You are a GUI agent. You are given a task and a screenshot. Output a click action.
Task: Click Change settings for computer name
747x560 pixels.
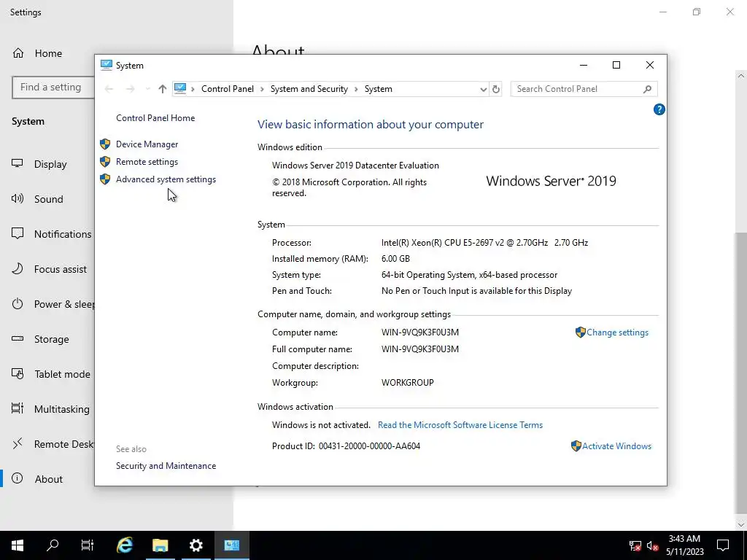(x=617, y=332)
